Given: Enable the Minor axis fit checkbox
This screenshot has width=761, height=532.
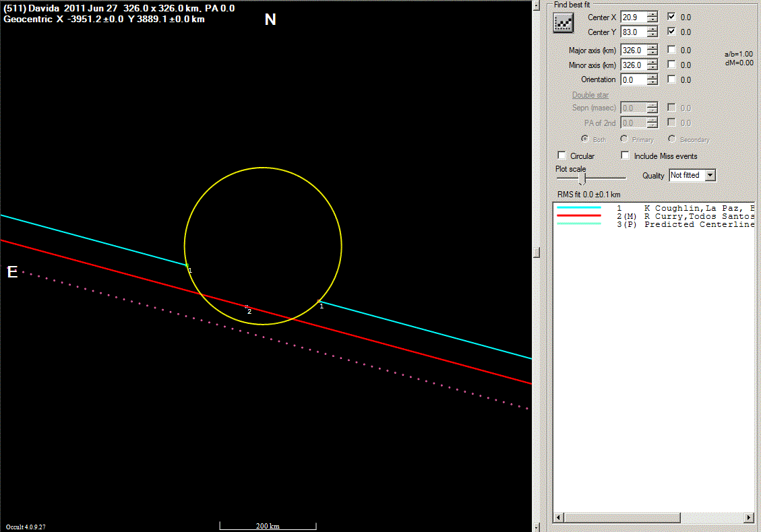Looking at the screenshot, I should click(x=671, y=64).
